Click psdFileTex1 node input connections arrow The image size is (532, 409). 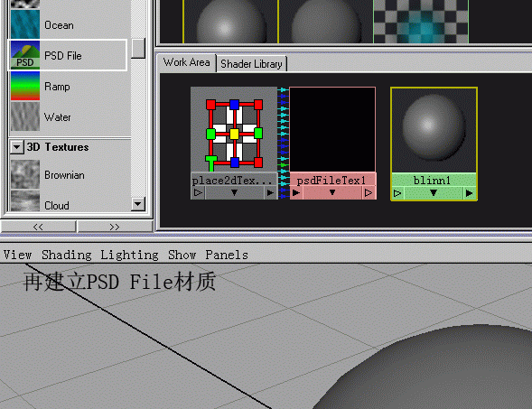tap(296, 192)
